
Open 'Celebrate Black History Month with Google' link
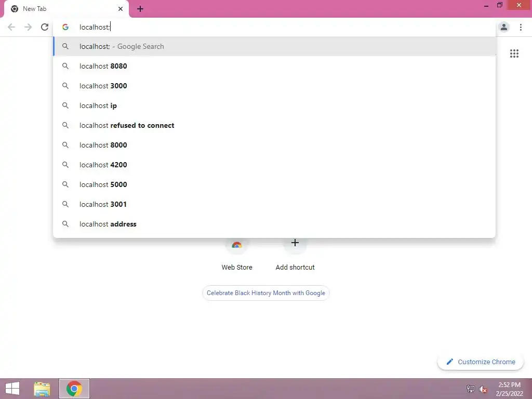pyautogui.click(x=266, y=293)
